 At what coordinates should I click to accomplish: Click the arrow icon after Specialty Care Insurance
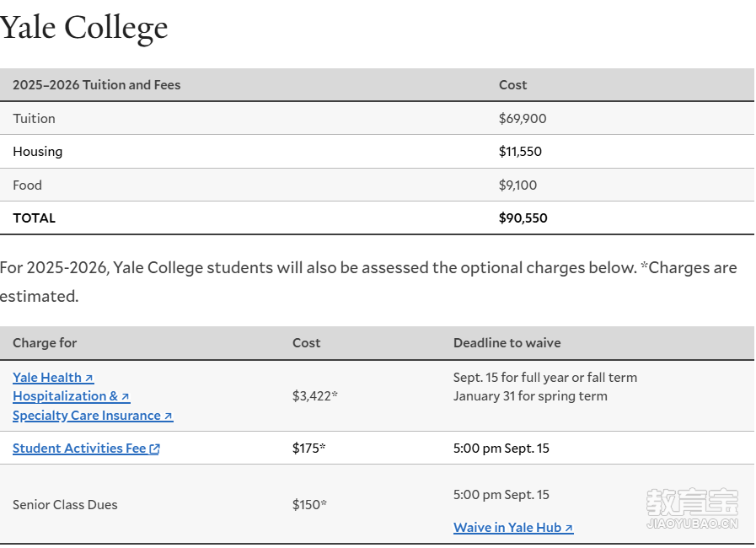tap(169, 416)
